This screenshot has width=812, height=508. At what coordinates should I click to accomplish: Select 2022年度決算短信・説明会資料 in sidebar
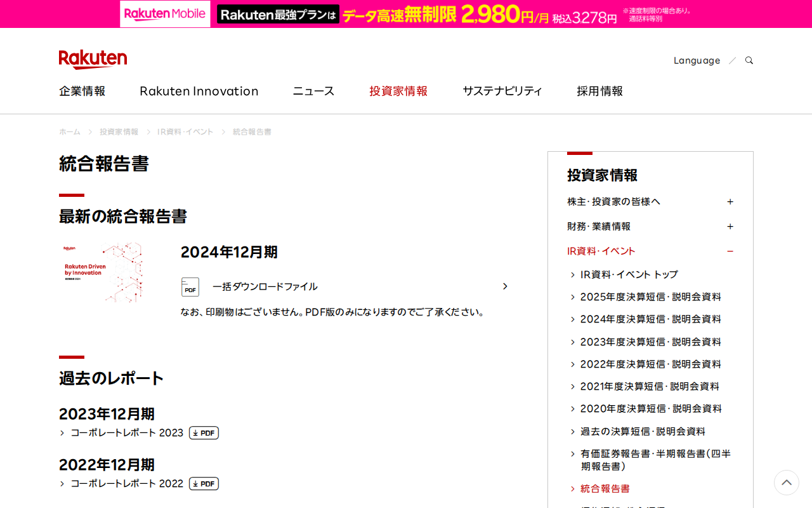651,364
